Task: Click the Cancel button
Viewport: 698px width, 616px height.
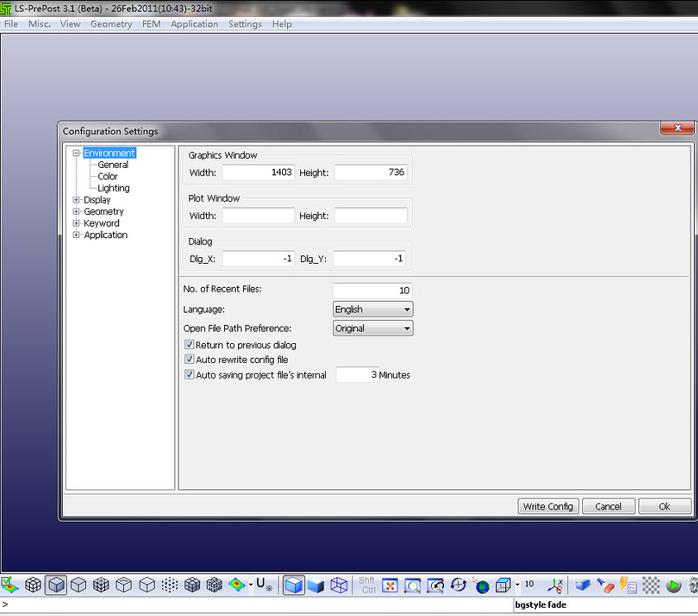Action: click(x=609, y=507)
